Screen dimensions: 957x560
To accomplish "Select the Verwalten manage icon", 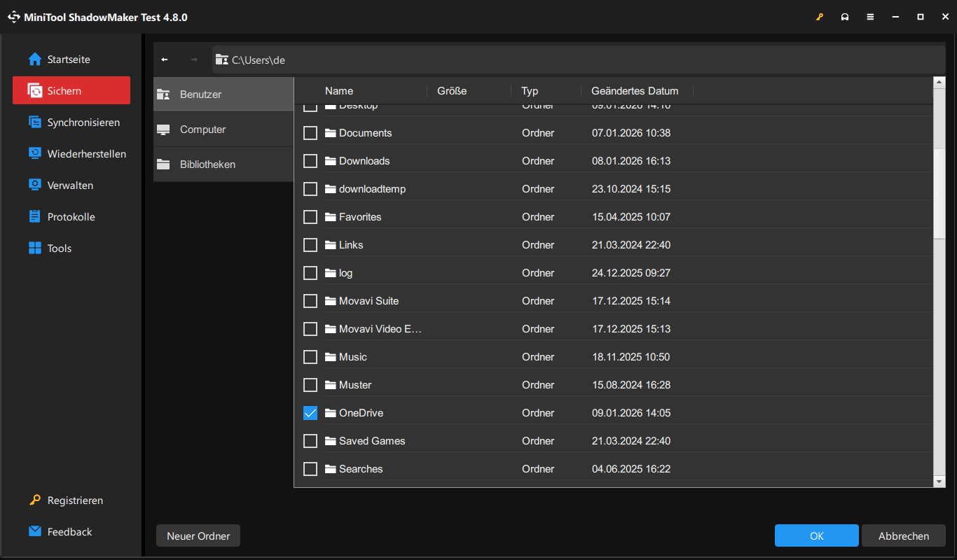I will pos(34,185).
